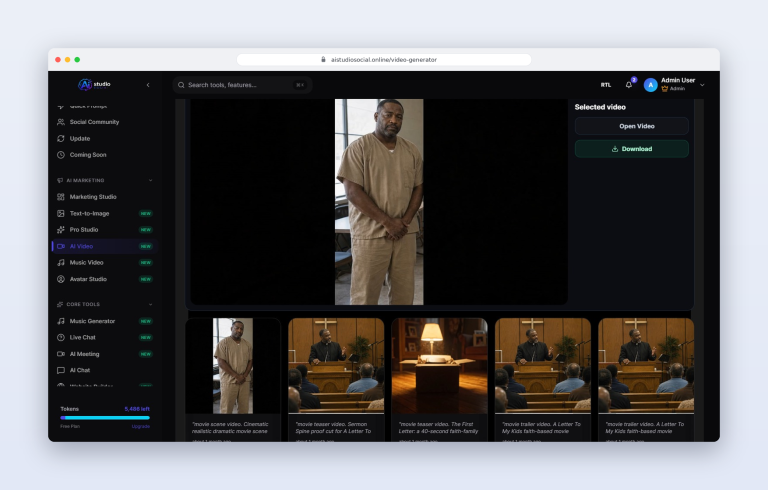This screenshot has width=768, height=490.
Task: Click the Update refresh icon
Action: [61, 139]
